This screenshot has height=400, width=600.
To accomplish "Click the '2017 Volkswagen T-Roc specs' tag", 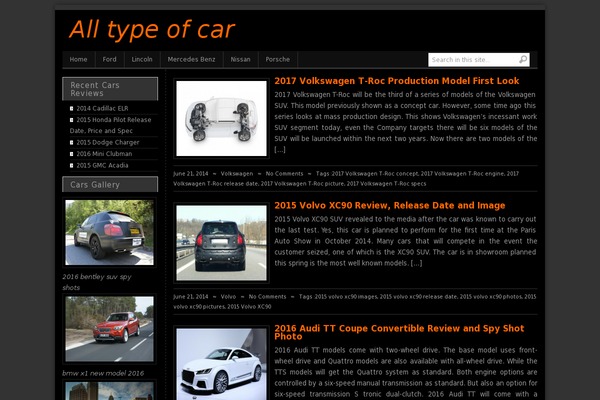I will coord(386,184).
